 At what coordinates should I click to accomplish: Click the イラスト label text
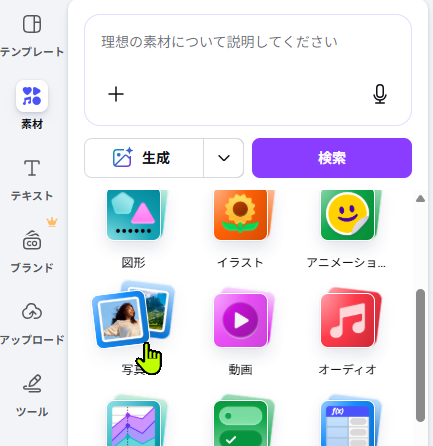[240, 263]
